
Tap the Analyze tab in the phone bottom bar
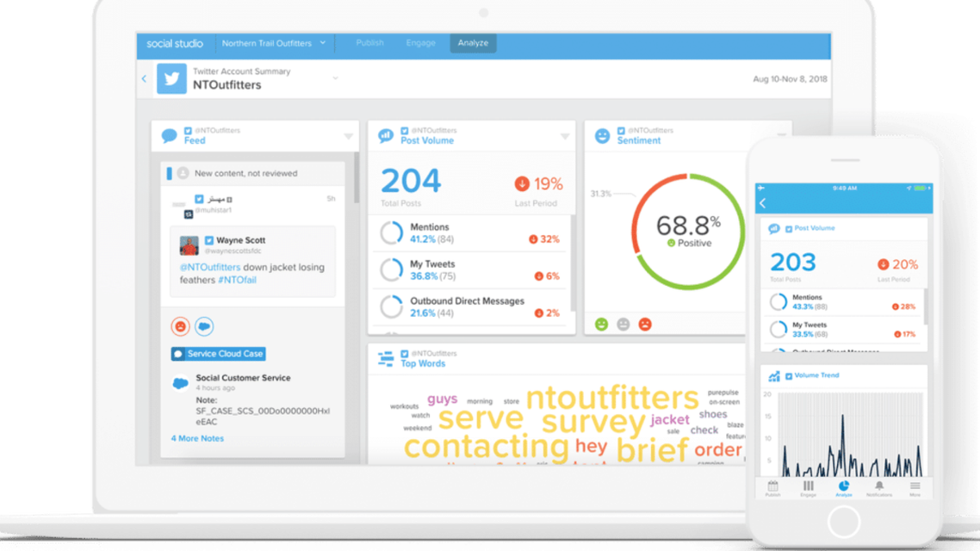pyautogui.click(x=844, y=488)
